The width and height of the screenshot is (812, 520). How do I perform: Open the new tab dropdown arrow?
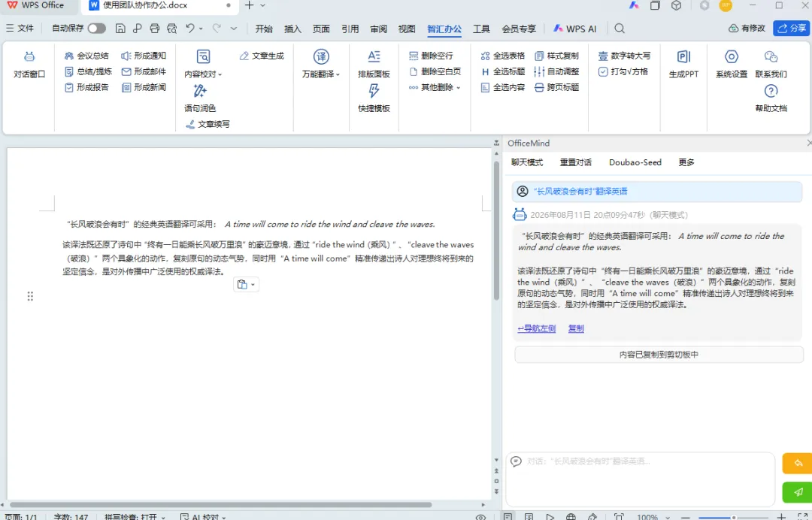tap(262, 5)
